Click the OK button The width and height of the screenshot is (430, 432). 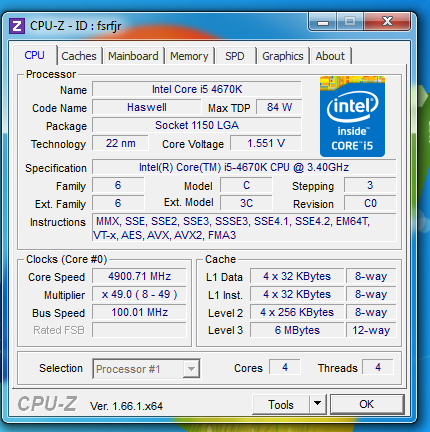[367, 404]
